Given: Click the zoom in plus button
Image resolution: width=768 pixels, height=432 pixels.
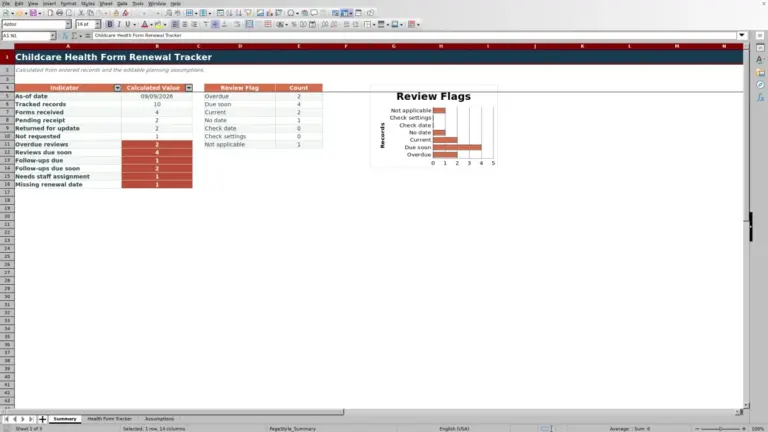Looking at the screenshot, I should pos(744,429).
